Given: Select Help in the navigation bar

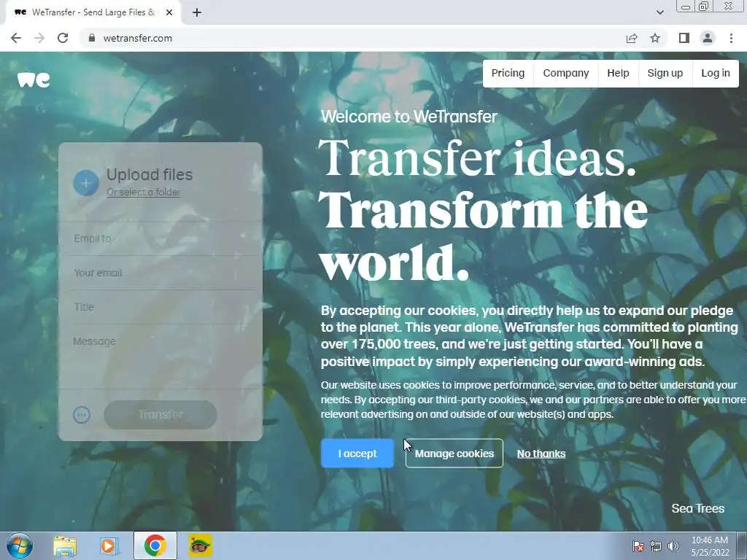Looking at the screenshot, I should [618, 74].
